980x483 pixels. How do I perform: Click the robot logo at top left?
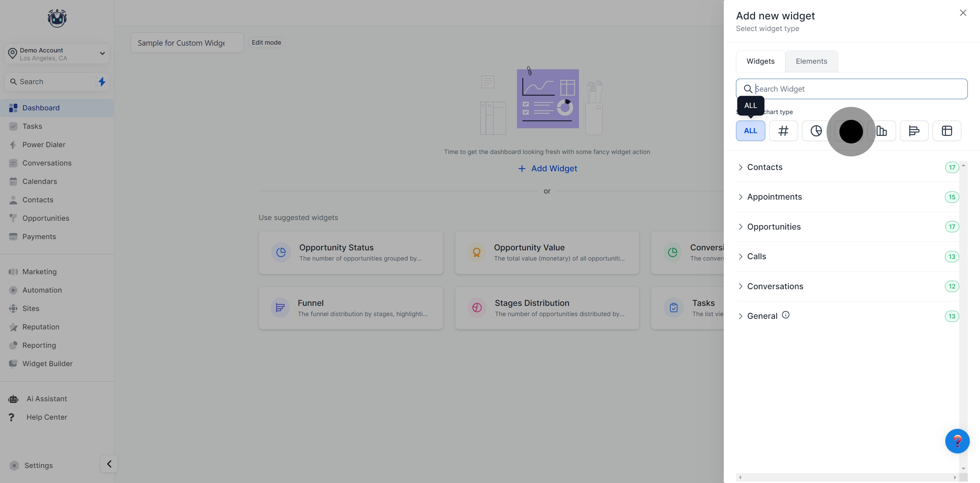pos(57,18)
